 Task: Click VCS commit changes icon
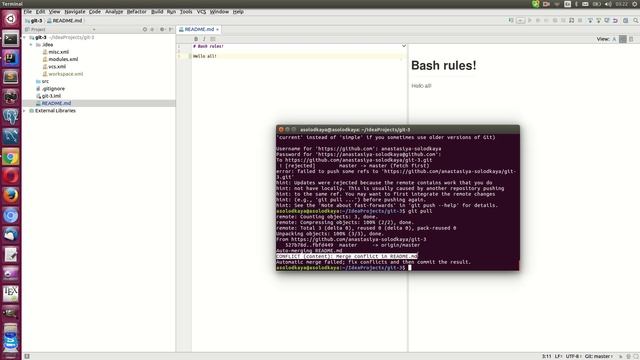pyautogui.click(x=598, y=20)
